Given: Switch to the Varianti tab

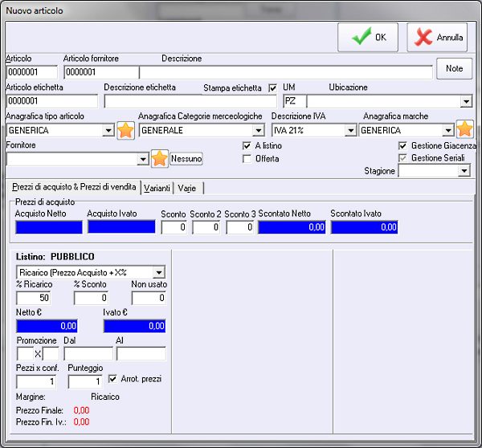Looking at the screenshot, I should [157, 188].
